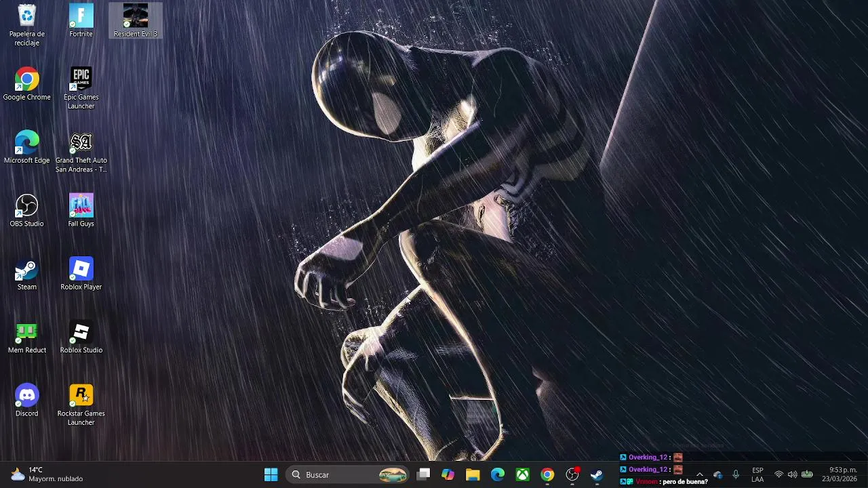The image size is (868, 488).
Task: Select the OBS Studio desktop shortcut
Action: 26,211
